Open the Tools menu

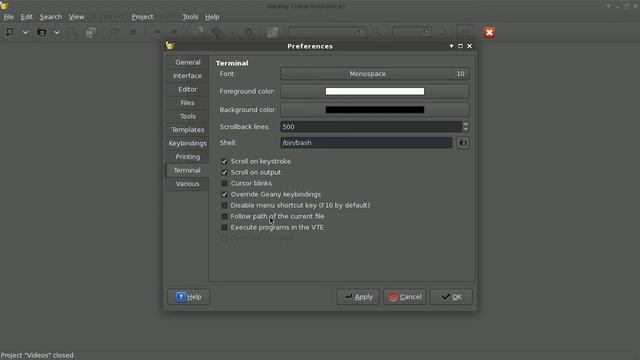point(190,17)
